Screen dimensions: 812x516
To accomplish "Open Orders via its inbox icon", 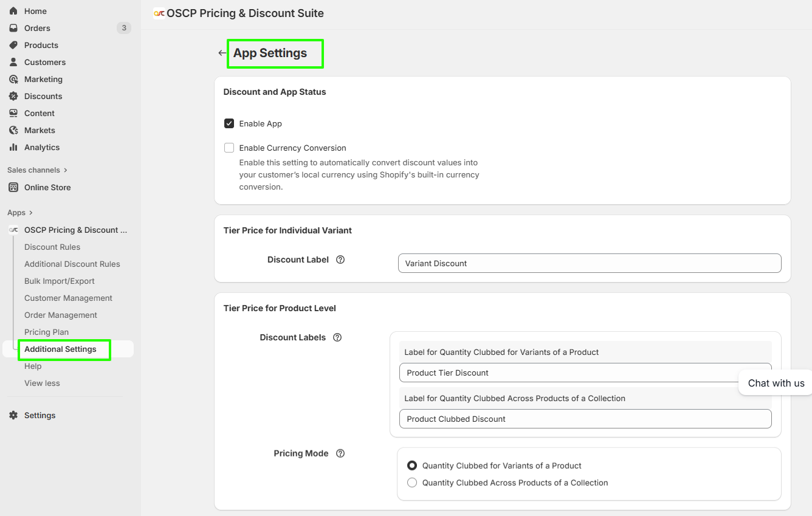I will [13, 28].
